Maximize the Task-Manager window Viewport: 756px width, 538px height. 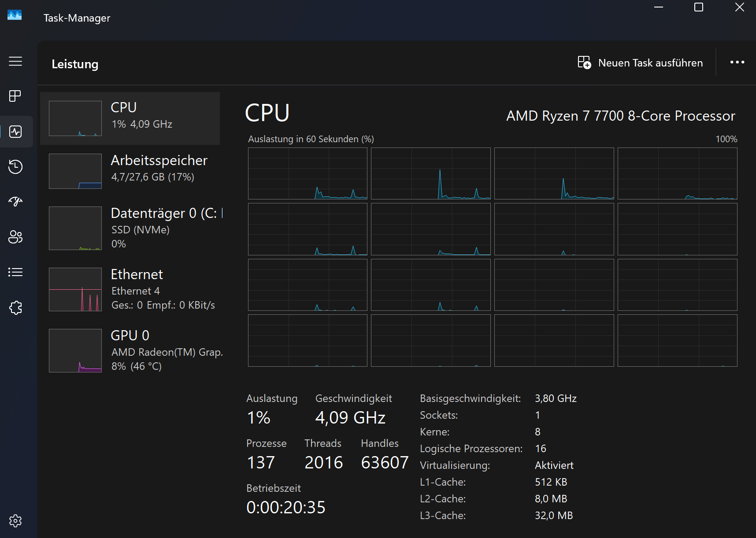click(699, 7)
